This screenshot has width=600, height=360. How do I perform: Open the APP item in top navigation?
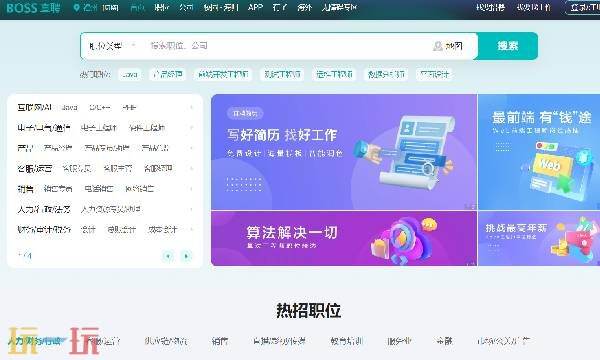point(255,7)
